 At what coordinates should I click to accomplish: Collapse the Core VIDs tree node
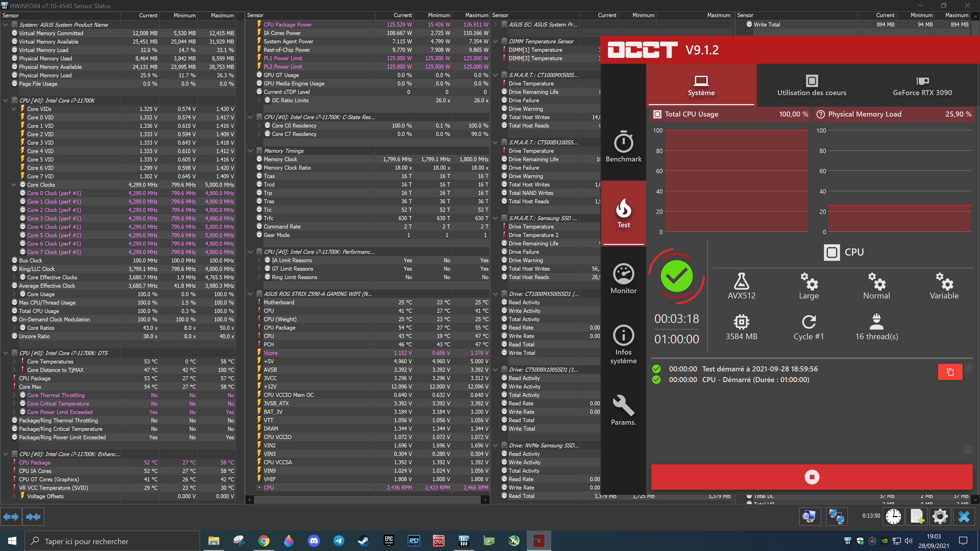14,109
